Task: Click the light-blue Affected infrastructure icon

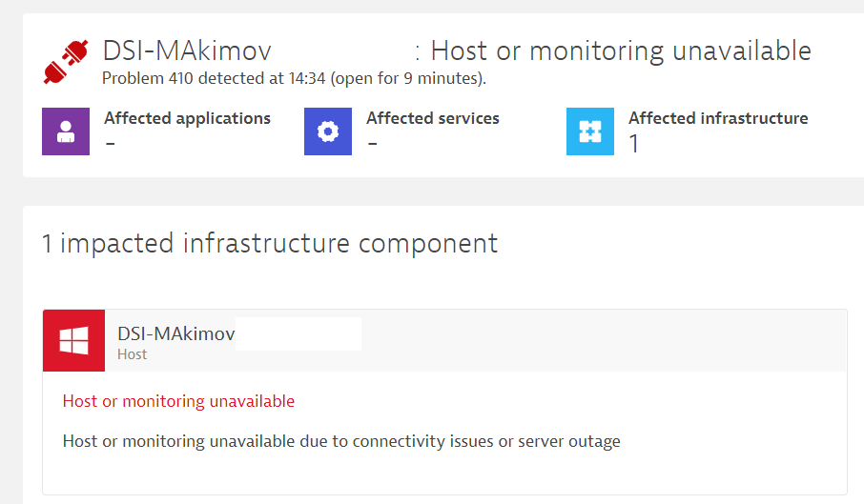Action: pos(590,131)
